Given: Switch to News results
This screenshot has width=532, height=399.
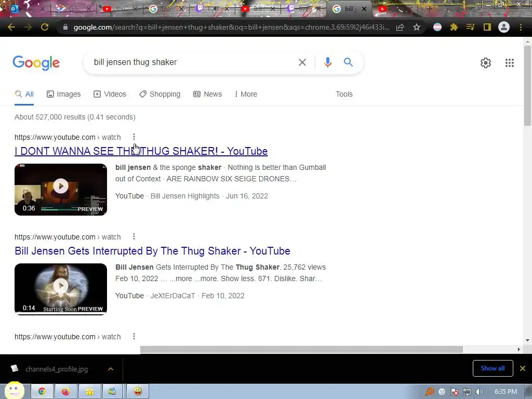Looking at the screenshot, I should tap(208, 94).
